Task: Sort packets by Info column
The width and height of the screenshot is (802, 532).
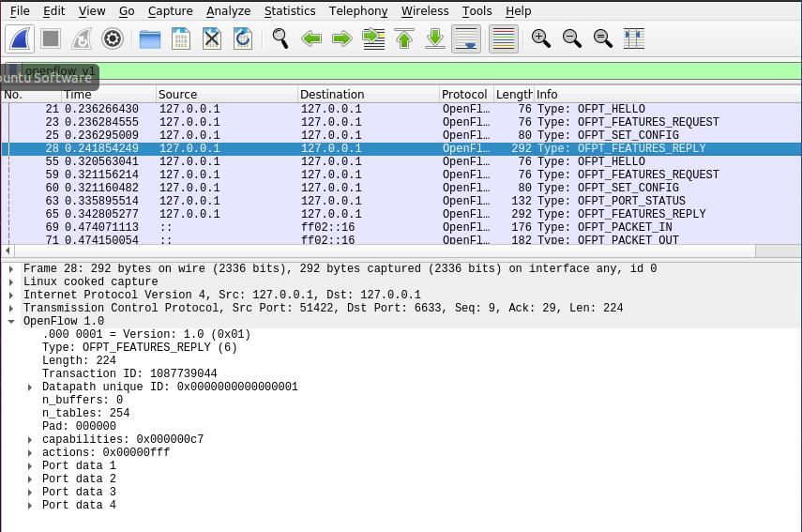Action: (668, 94)
